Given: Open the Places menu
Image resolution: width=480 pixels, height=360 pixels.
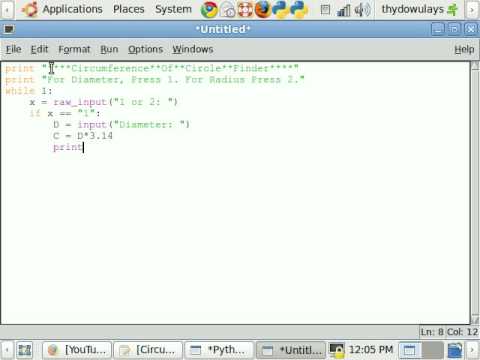Looking at the screenshot, I should [128, 9].
